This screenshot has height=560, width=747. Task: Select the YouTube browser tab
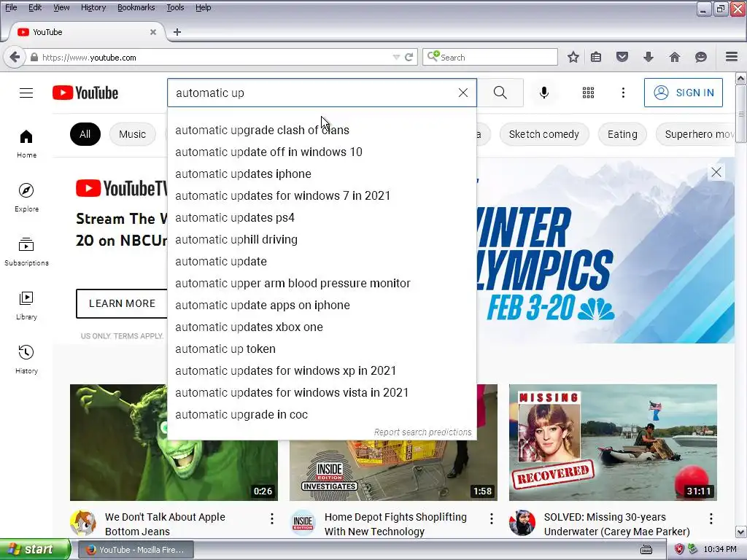[x=86, y=32]
